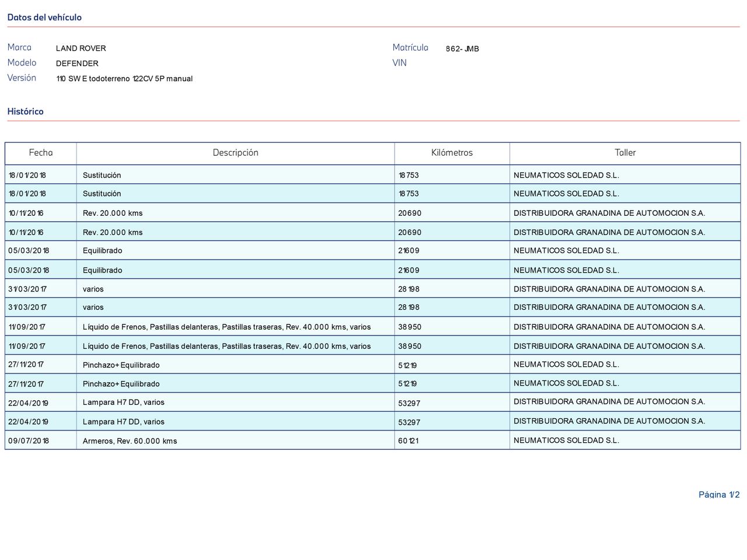Select the first Sustitución row dated 18/01/2018
This screenshot has height=560, width=747.
[x=373, y=175]
